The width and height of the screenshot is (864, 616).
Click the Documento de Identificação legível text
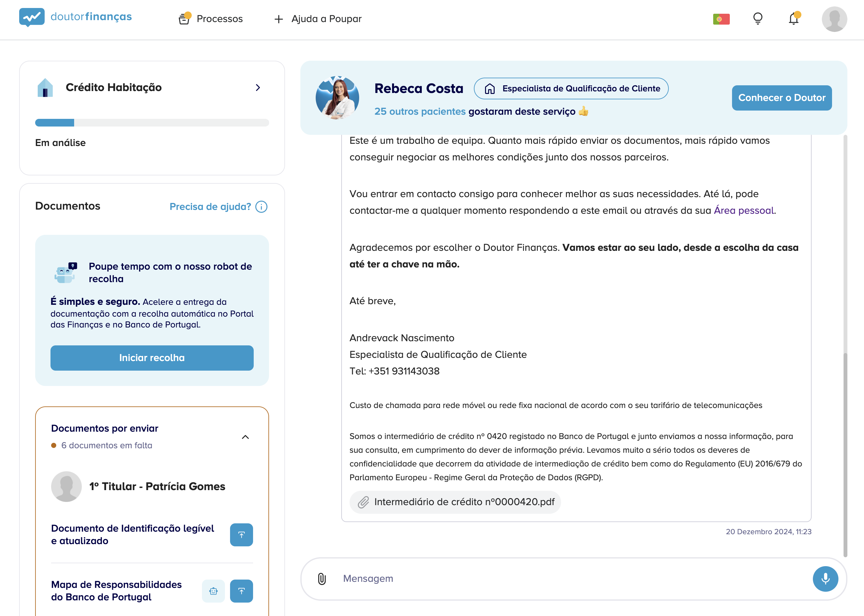click(132, 535)
